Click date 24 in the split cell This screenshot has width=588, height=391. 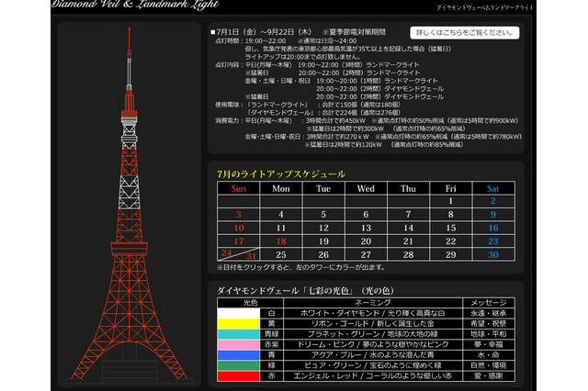pyautogui.click(x=227, y=252)
